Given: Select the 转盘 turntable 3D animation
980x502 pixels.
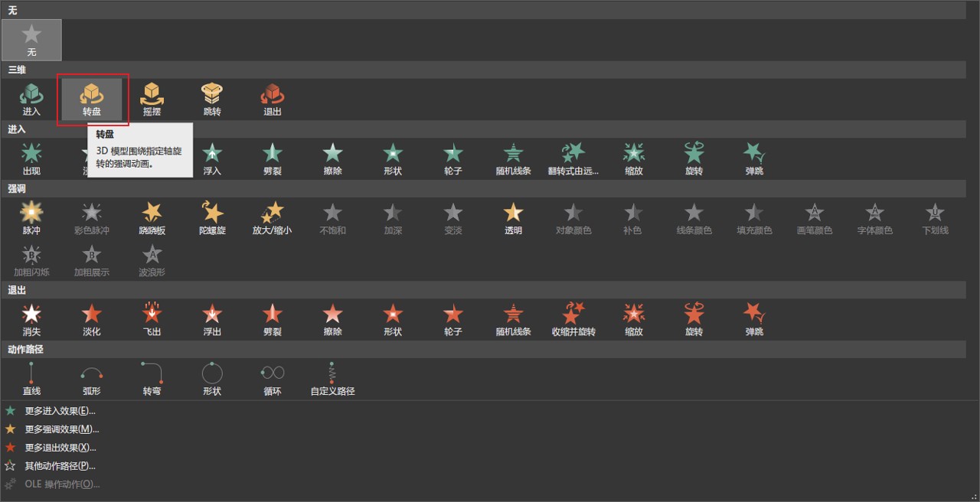Looking at the screenshot, I should (x=92, y=99).
